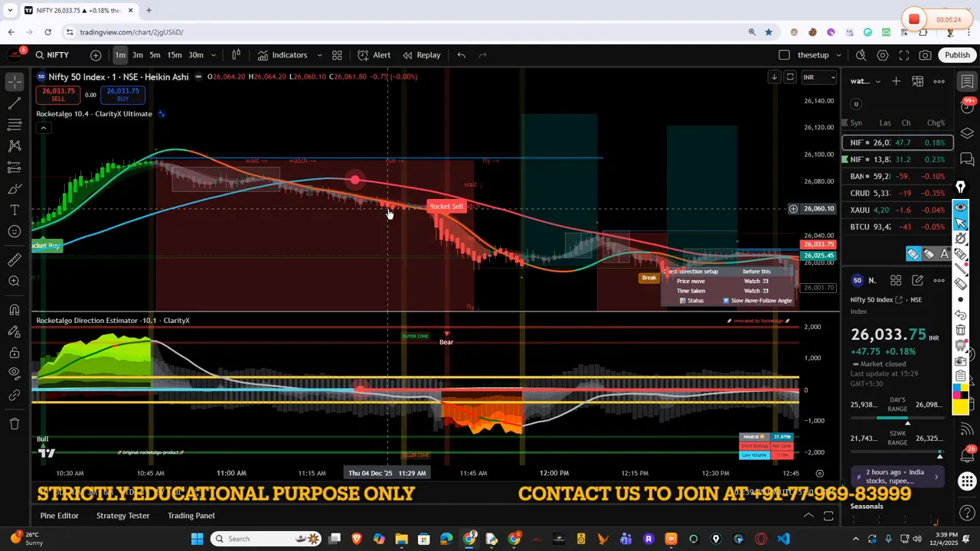980x551 pixels.
Task: Open the Strategy Tester tab
Action: pyautogui.click(x=122, y=515)
